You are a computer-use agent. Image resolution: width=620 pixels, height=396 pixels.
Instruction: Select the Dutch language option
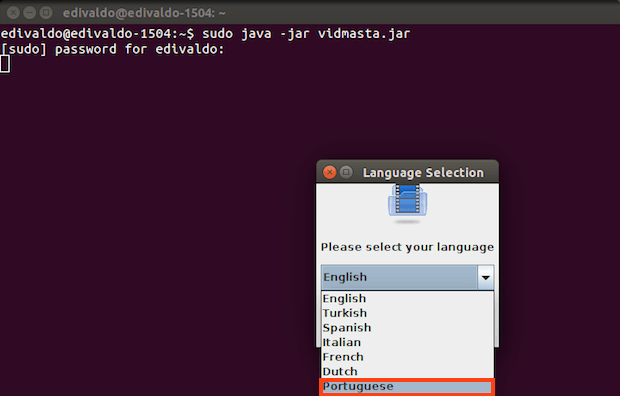[407, 371]
